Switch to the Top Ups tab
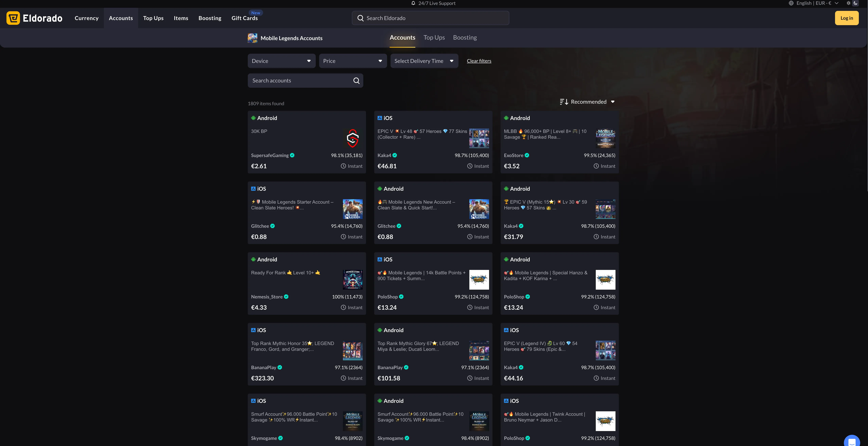This screenshot has width=868, height=446. 434,38
